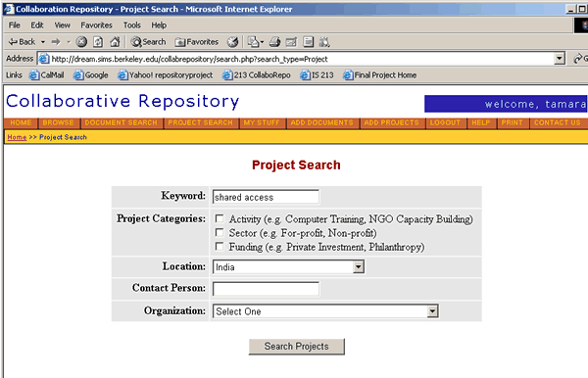The image size is (588, 378).
Task: Click the page icon in the address bar
Action: pos(44,59)
